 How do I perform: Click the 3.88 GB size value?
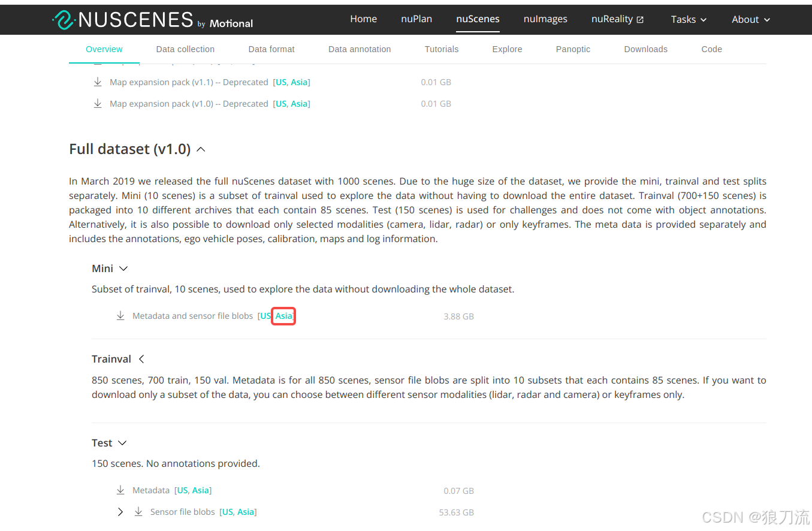[458, 316]
